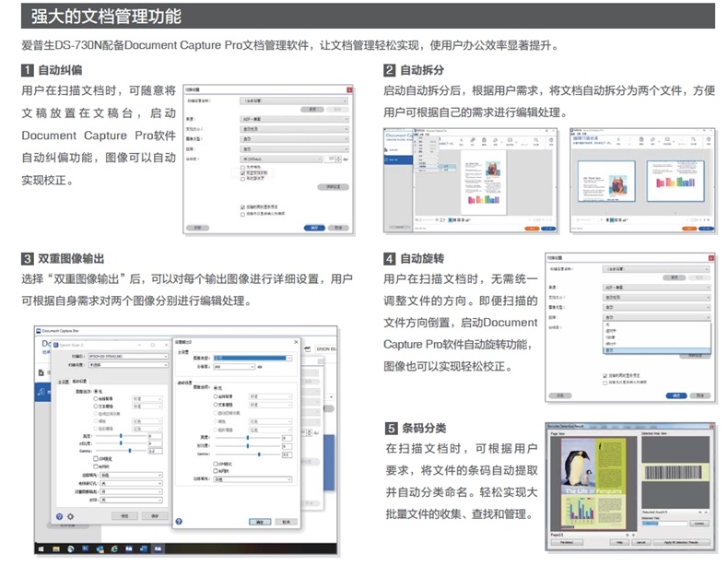The width and height of the screenshot is (728, 566).
Task: Open the Chrome browser icon on the taskbar
Action: point(71,548)
